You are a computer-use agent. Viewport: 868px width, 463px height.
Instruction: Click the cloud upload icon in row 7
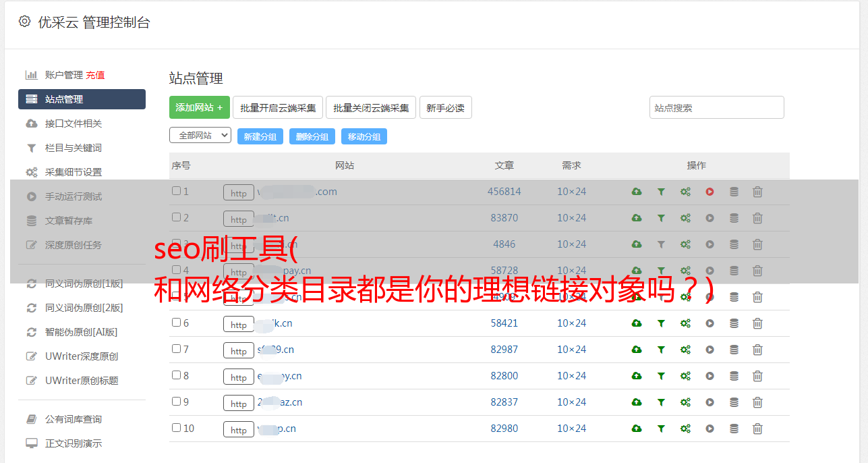tap(637, 350)
